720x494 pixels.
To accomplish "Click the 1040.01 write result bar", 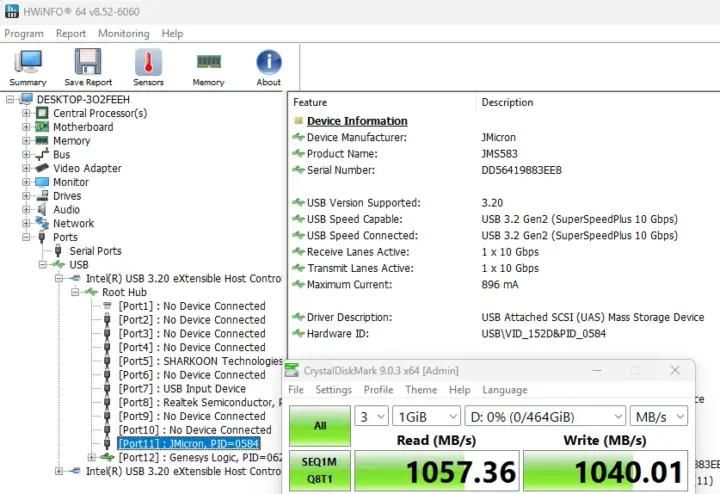I will (605, 471).
